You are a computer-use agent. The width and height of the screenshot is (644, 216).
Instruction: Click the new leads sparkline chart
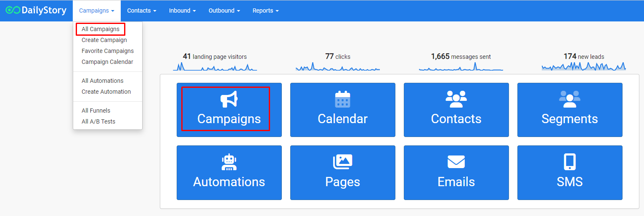[584, 66]
